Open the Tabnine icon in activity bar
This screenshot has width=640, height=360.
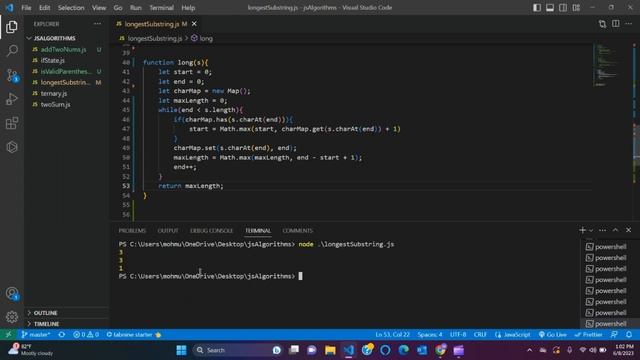(12, 147)
